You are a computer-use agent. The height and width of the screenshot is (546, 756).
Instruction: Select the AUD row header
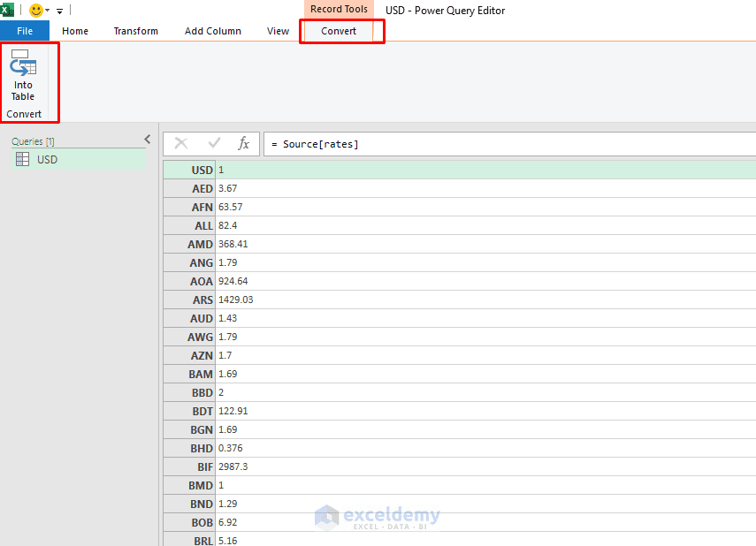click(x=189, y=319)
